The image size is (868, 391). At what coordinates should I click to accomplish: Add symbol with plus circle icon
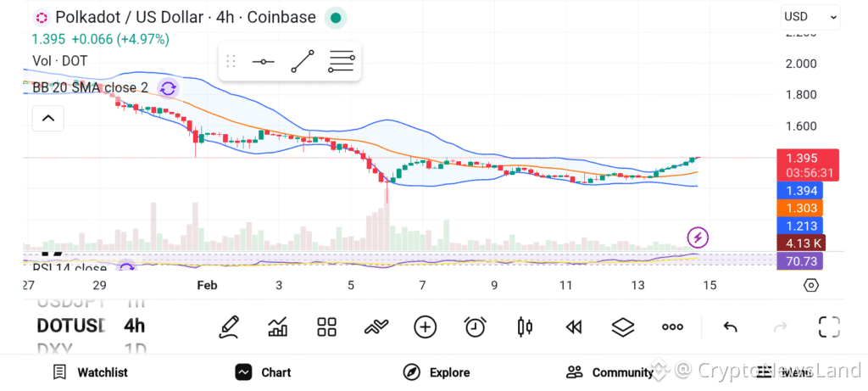(425, 327)
